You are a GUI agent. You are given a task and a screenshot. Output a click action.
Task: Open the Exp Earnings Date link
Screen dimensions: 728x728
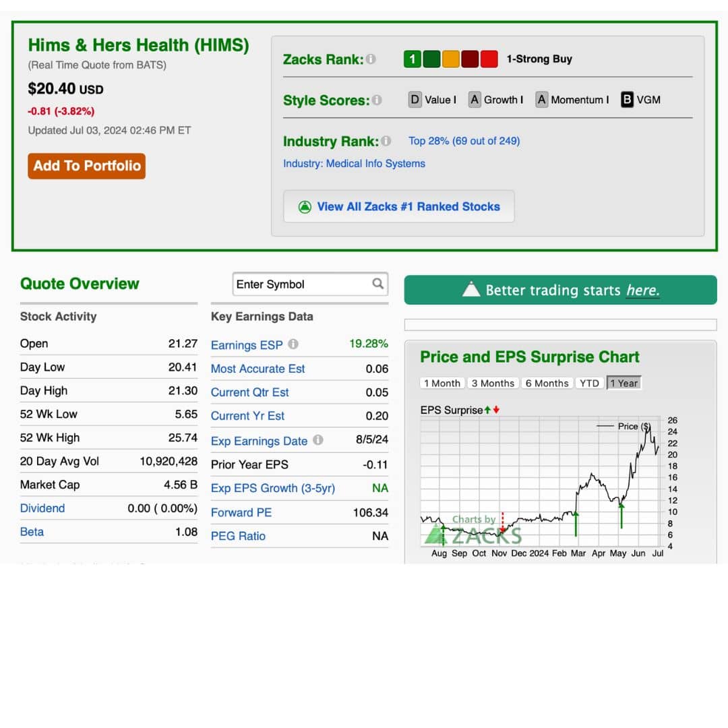[x=259, y=441]
